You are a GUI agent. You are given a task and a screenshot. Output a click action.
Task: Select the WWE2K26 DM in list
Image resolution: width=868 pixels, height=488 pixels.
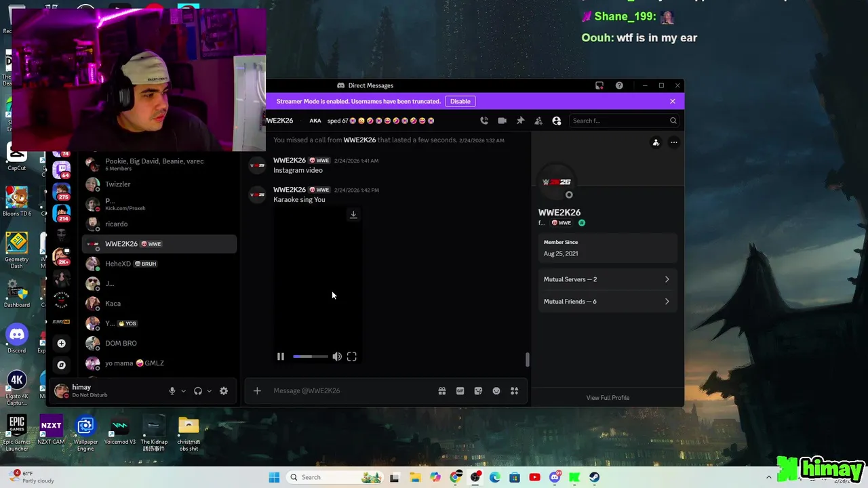pos(159,244)
